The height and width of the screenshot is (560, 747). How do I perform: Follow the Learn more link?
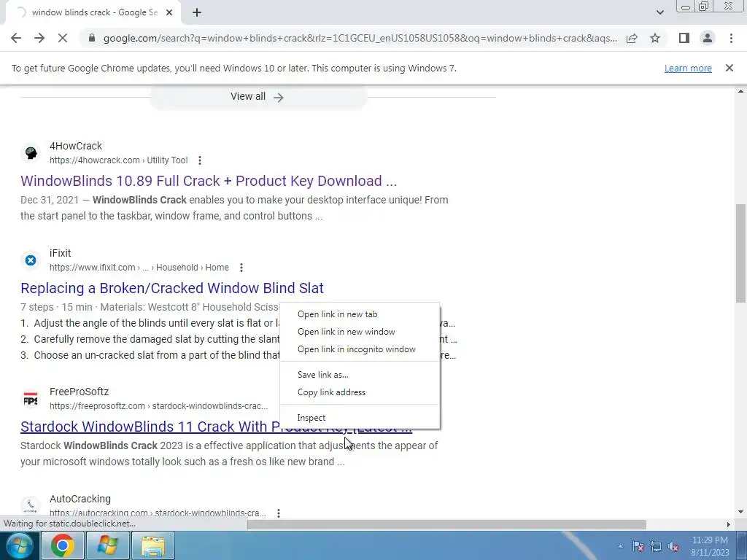click(x=688, y=68)
